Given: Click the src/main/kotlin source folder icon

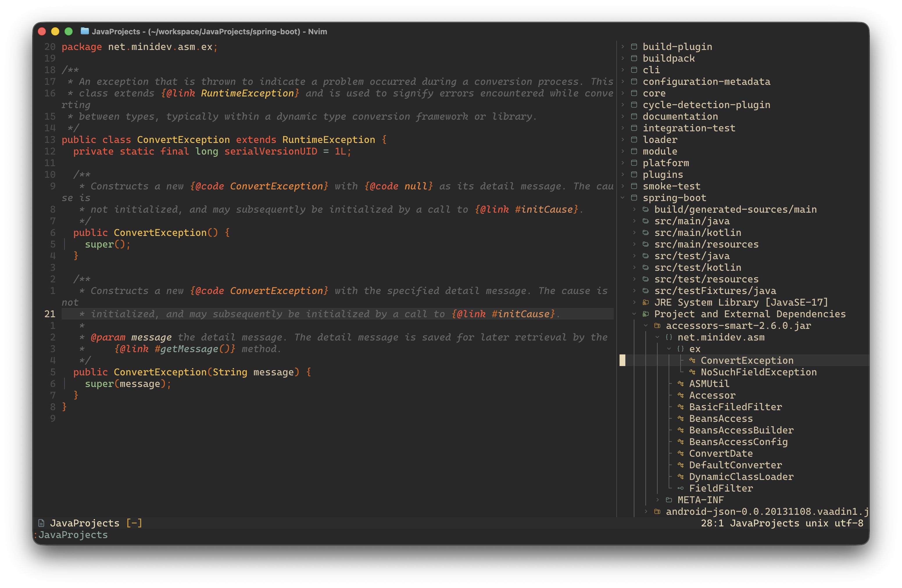Looking at the screenshot, I should 645,233.
